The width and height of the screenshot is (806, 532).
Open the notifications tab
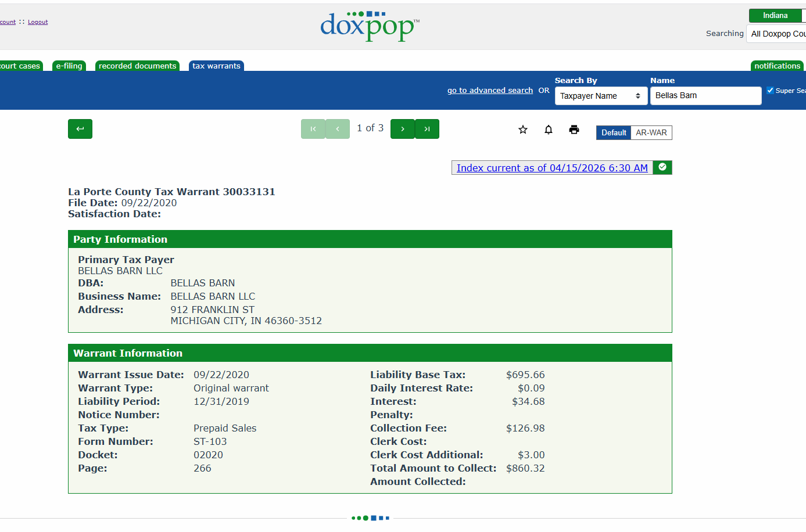(x=777, y=66)
